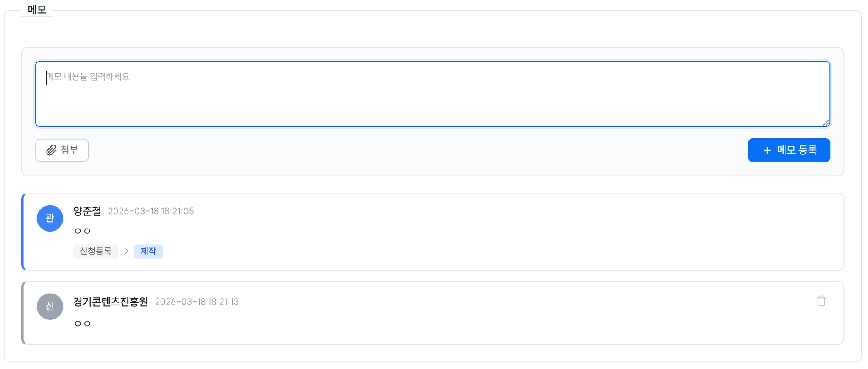Focus the 메모 내용을 입력하세요 text field
868x369 pixels.
click(432, 94)
